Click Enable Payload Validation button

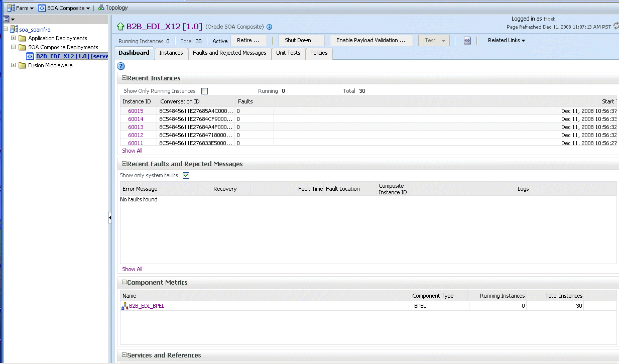371,41
